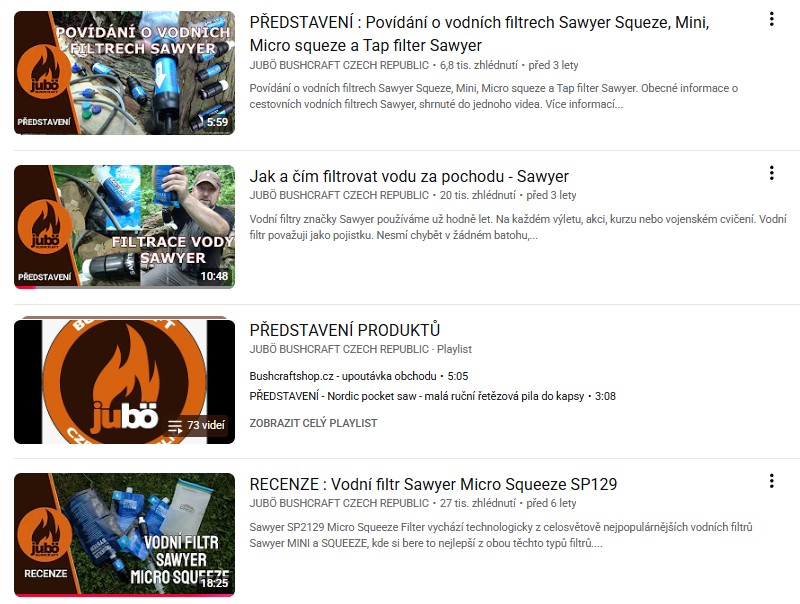Open the PŘEDSTAVENÍ PRODUKTŮ playlist thumbnail
800x604 pixels.
click(124, 381)
